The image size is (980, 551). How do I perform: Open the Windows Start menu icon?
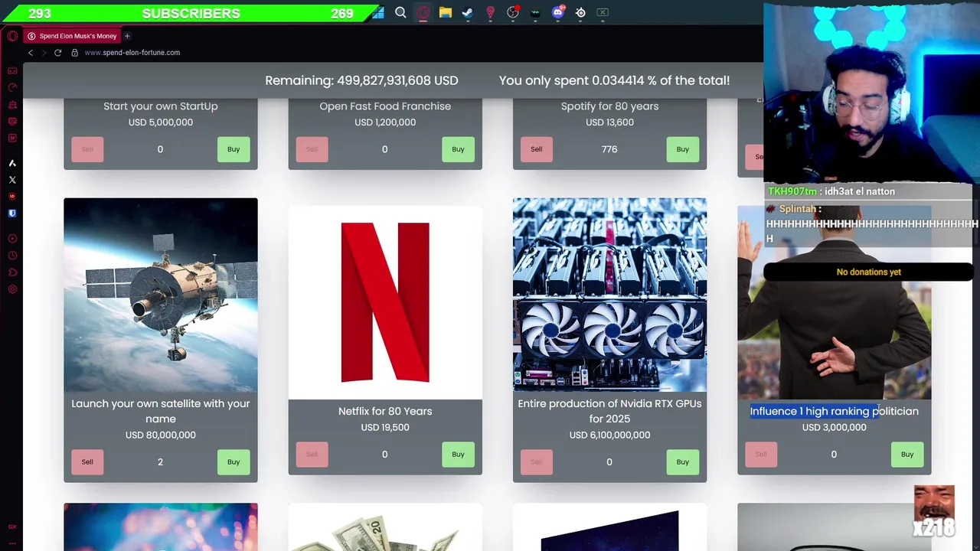click(x=378, y=12)
